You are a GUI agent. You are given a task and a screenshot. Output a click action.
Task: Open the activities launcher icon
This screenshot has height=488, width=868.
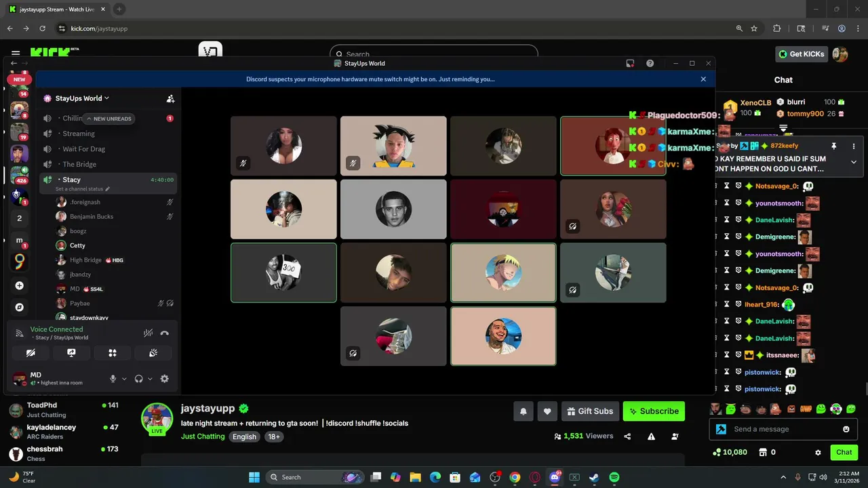pos(113,353)
